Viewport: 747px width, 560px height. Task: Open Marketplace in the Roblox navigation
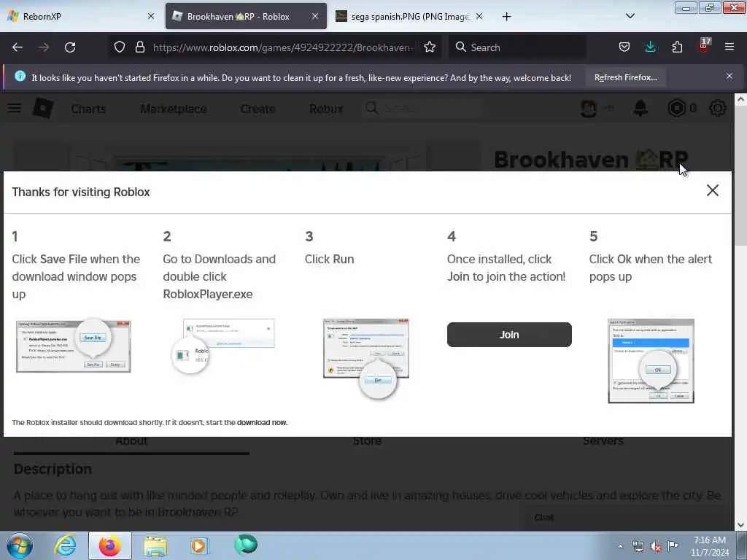click(174, 109)
